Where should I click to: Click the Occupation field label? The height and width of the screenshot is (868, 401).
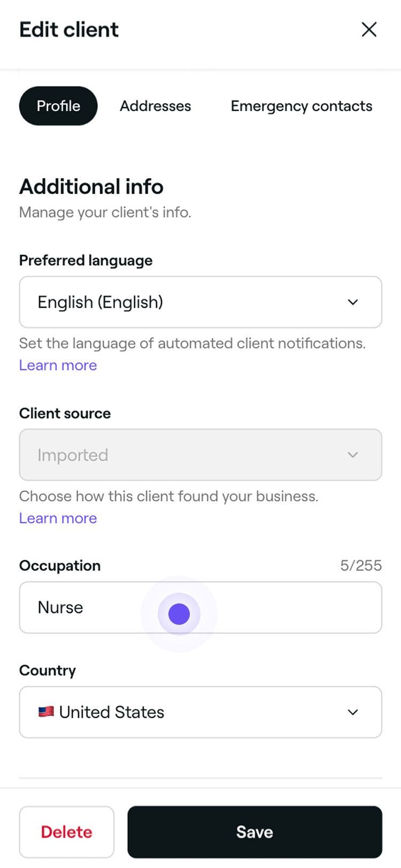[60, 565]
